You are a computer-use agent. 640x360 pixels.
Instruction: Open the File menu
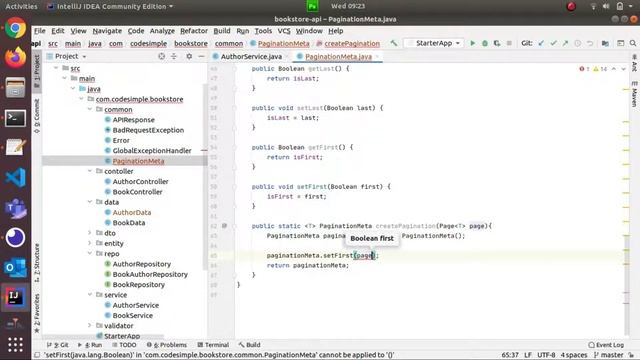pos(40,31)
